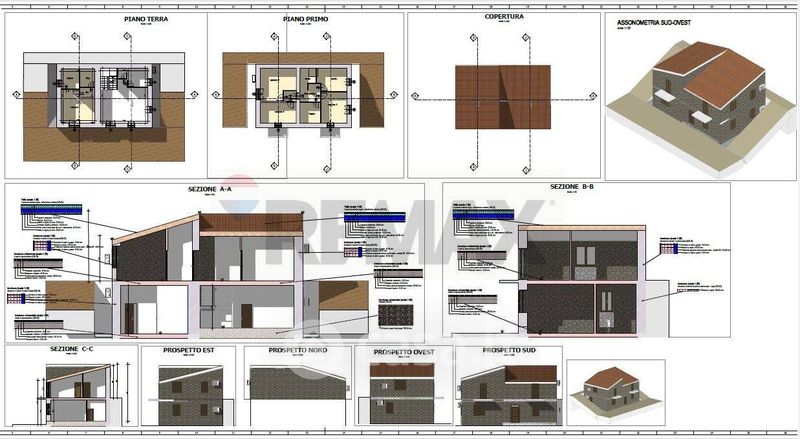Click the SEZIONE A-A heading text

(x=209, y=188)
